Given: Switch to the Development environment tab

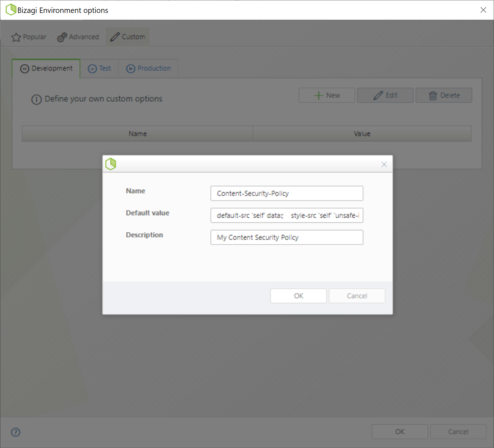Looking at the screenshot, I should coord(46,69).
